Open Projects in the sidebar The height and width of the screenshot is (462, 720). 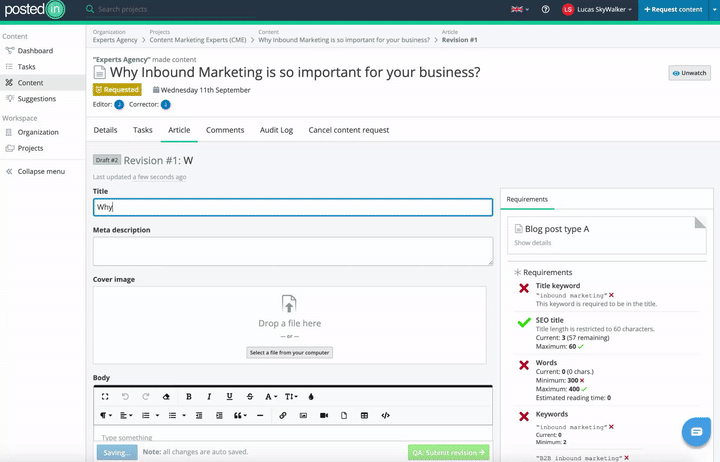[x=30, y=148]
